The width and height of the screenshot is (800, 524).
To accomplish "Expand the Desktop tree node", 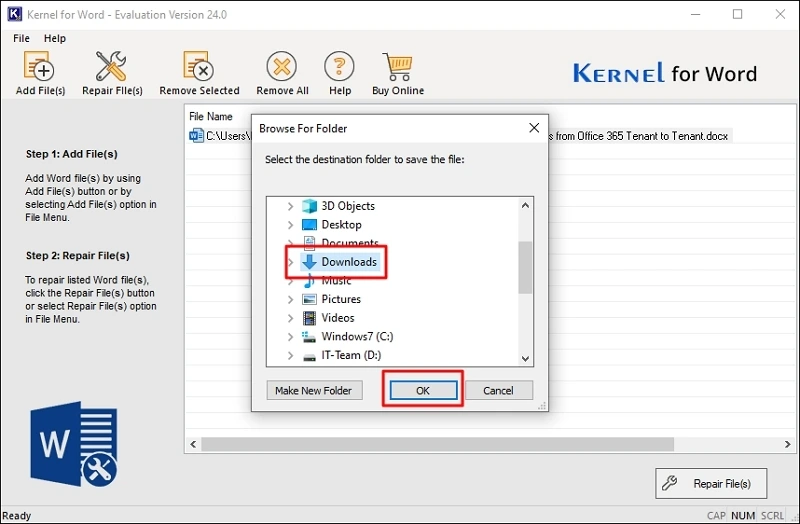I will 290,224.
